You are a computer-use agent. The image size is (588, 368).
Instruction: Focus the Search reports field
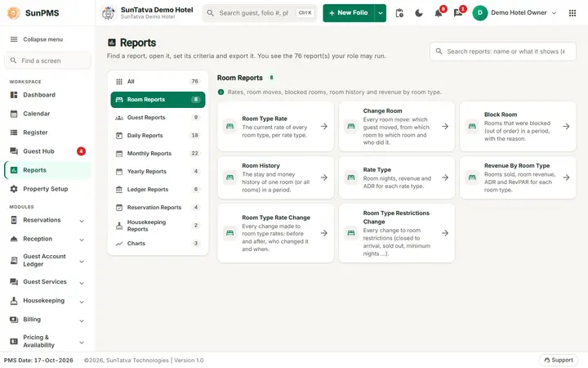[x=503, y=52]
